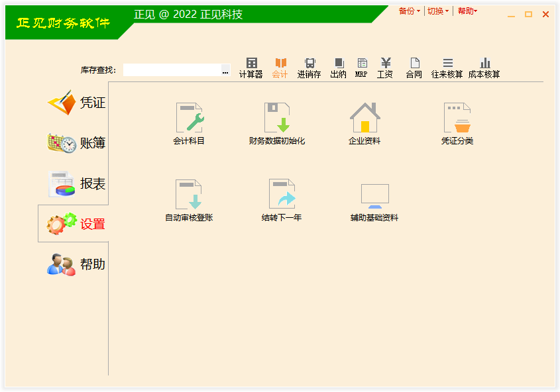Open 辅助基础资料 monitor icon
560x392 pixels.
[374, 196]
